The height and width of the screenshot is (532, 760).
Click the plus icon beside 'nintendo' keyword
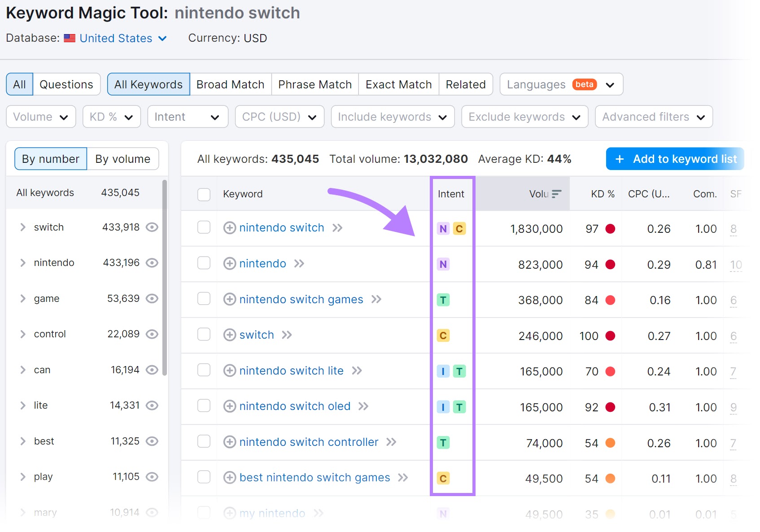point(230,264)
